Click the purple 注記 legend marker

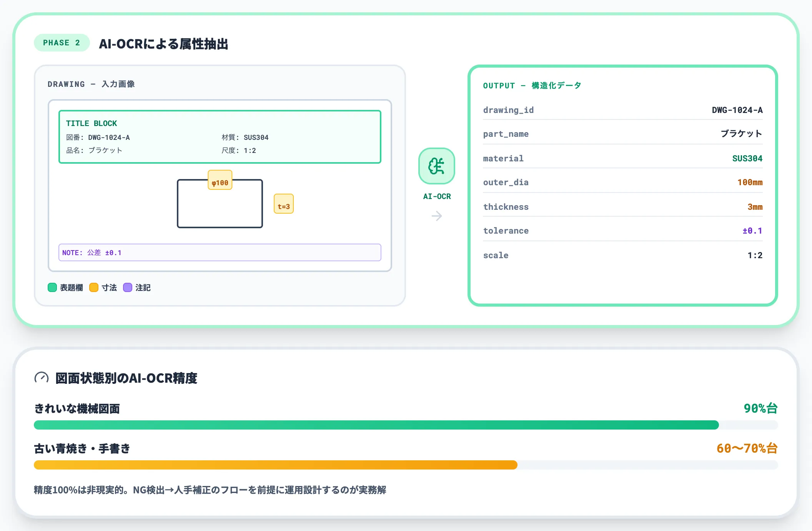click(127, 287)
